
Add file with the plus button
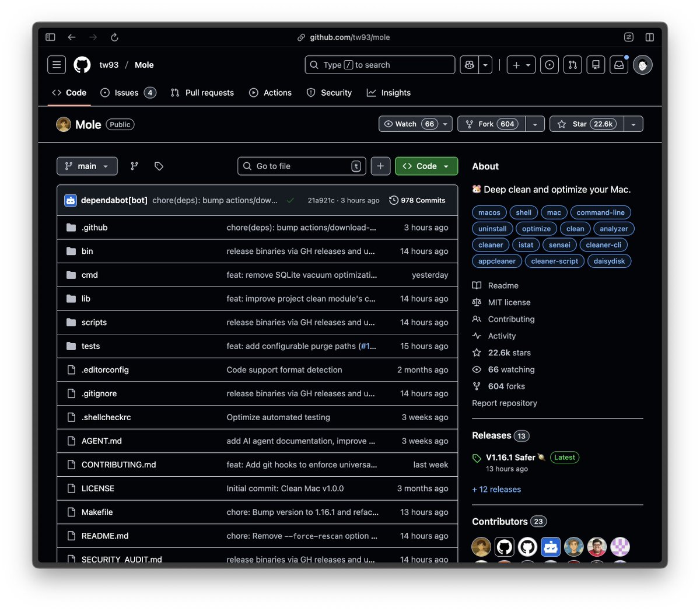pos(380,166)
